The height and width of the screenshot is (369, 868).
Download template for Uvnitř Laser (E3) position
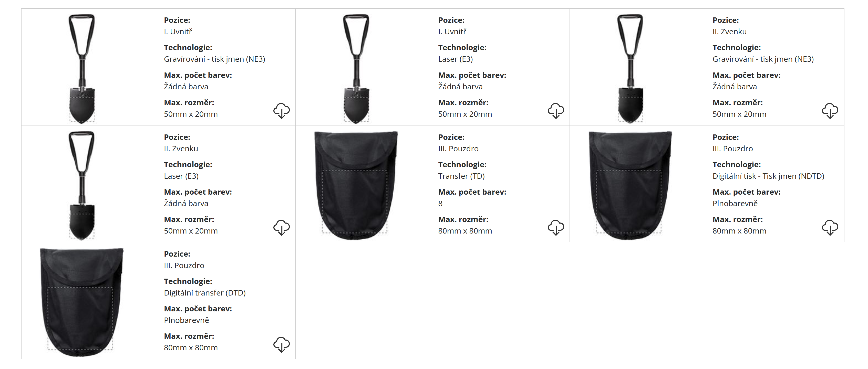tap(556, 111)
